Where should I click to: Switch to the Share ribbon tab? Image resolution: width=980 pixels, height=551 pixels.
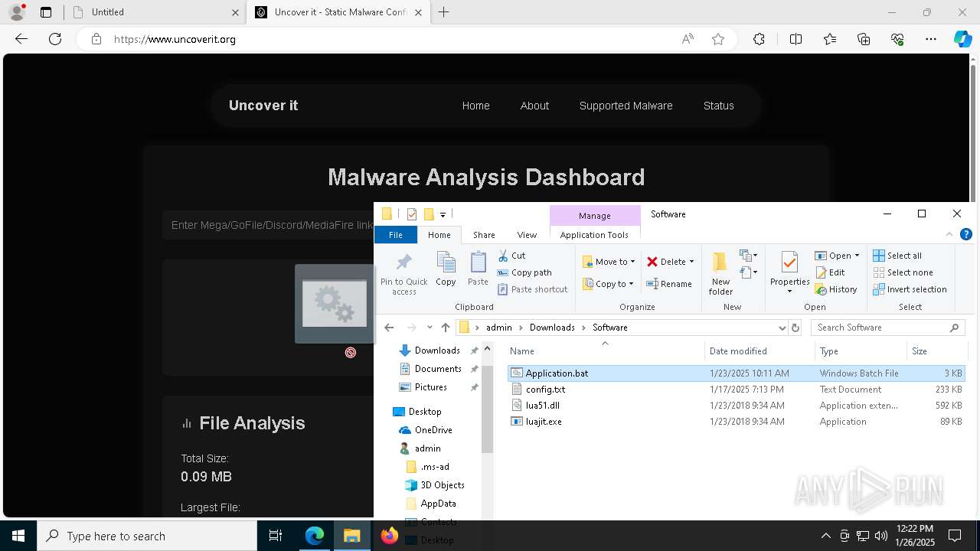tap(484, 235)
